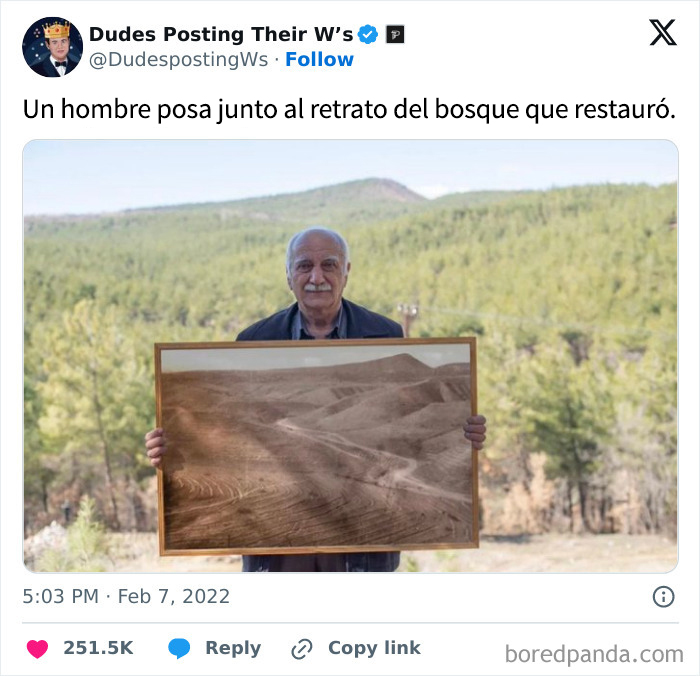Select the Copy link text
The image size is (700, 676).
[x=374, y=648]
